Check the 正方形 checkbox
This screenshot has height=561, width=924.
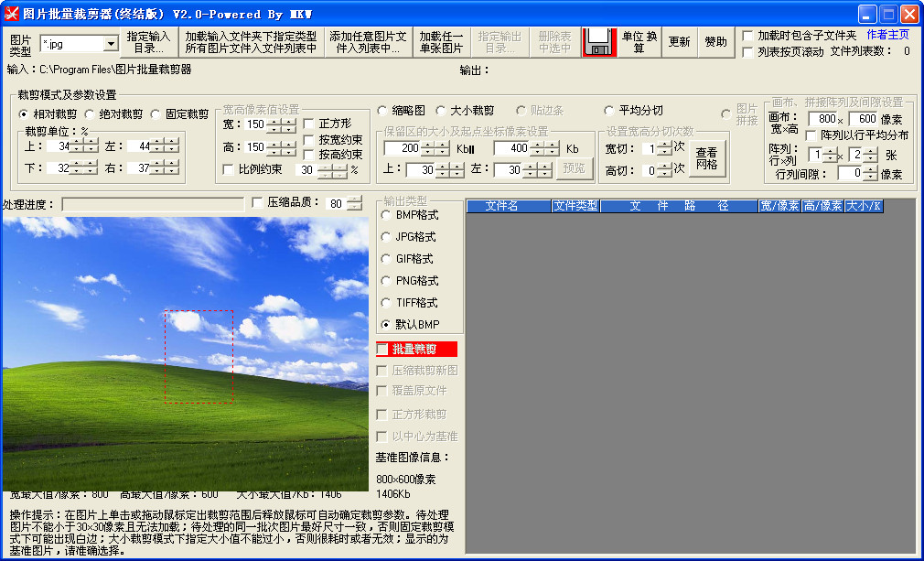[x=309, y=124]
